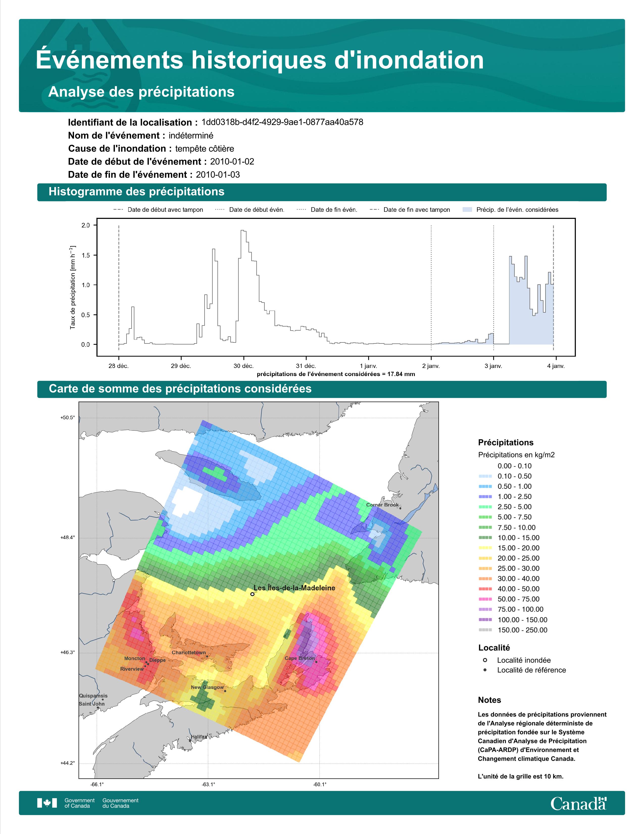Viewport: 644px width, 834px height.
Task: Click the 15.00 - 20.00 yellow legend swatch
Action: [x=485, y=548]
